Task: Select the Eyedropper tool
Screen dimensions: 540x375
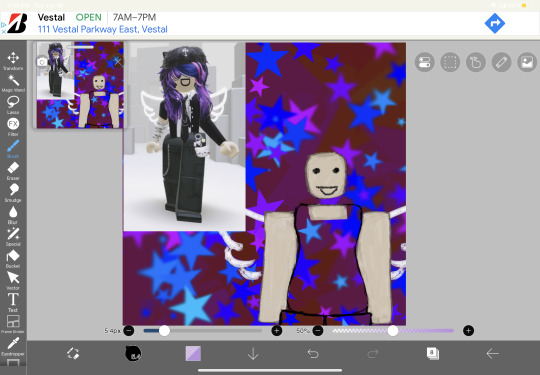Action: click(x=13, y=346)
